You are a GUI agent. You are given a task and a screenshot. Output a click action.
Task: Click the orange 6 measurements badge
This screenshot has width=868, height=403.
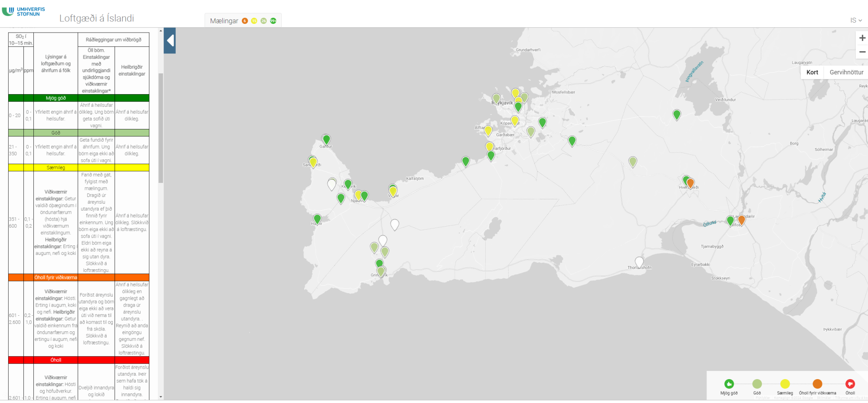[245, 21]
